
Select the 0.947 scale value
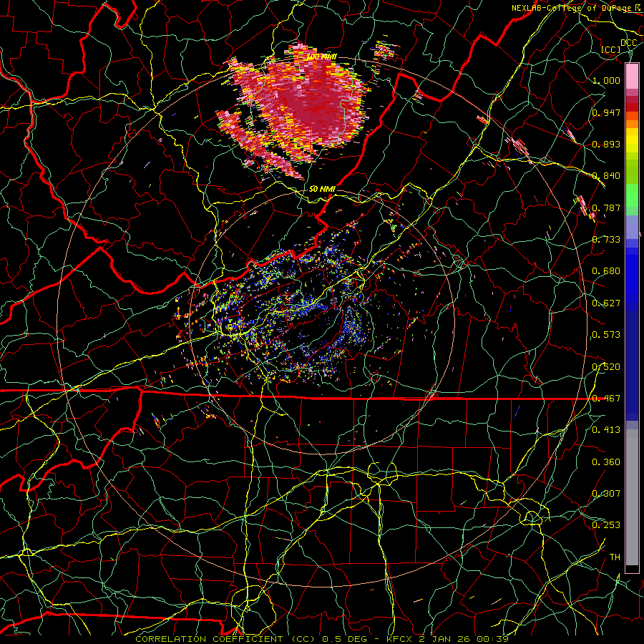606,112
